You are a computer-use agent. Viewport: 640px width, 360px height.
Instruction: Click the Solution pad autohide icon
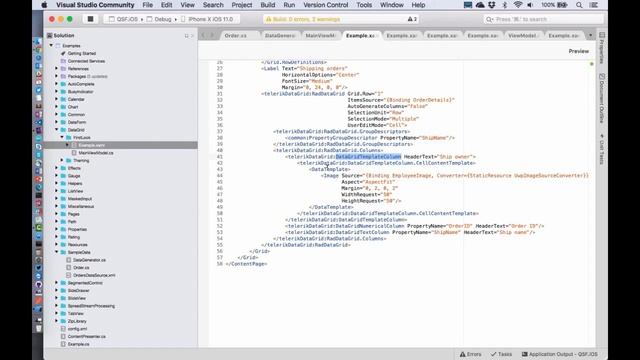[x=187, y=36]
